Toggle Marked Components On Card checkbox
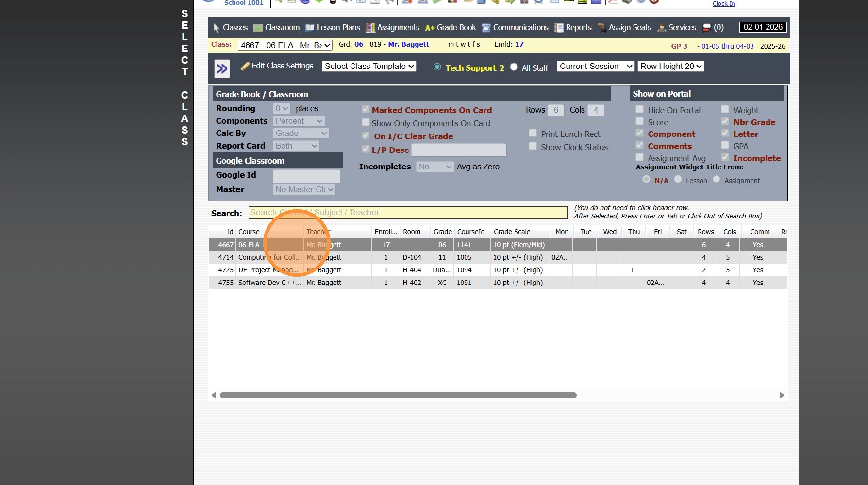Image resolution: width=868 pixels, height=485 pixels. (366, 110)
